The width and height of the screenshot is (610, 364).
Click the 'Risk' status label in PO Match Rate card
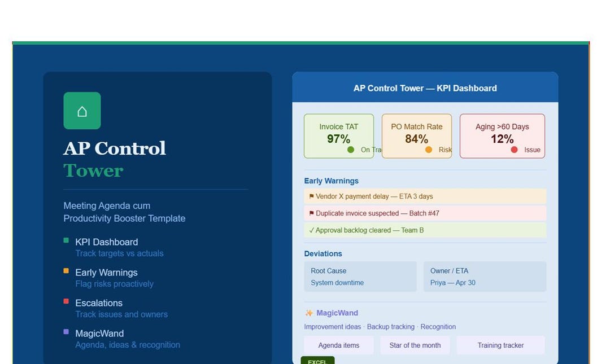445,150
